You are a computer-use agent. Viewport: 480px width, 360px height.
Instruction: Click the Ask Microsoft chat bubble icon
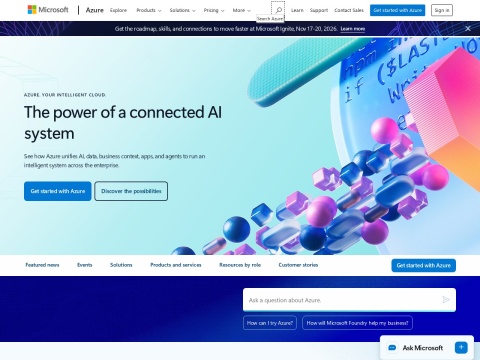[x=392, y=348]
